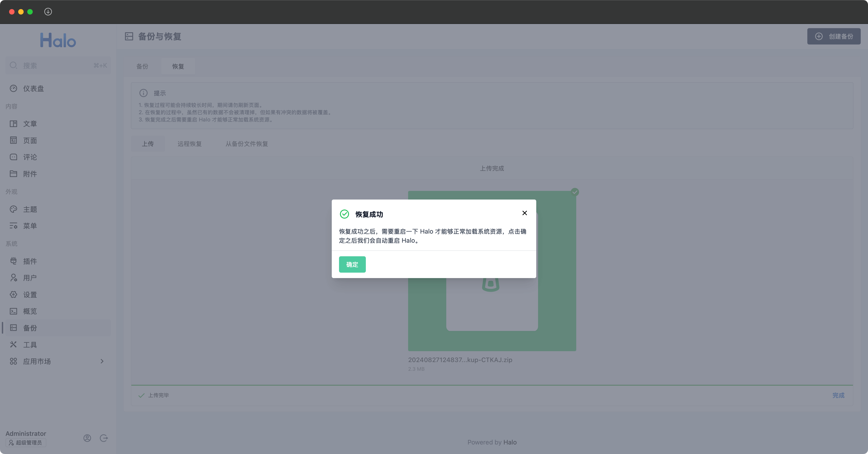Confirm restart with the 确定 button

[352, 264]
